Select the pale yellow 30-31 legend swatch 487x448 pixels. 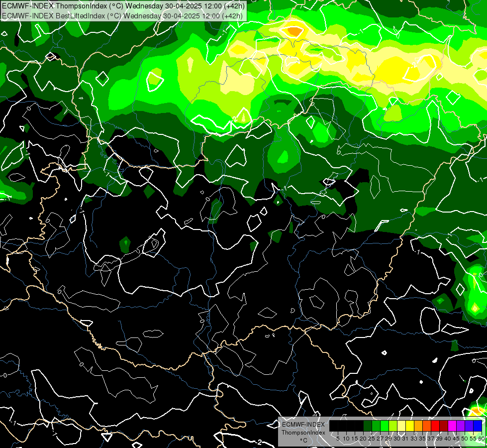click(x=401, y=426)
